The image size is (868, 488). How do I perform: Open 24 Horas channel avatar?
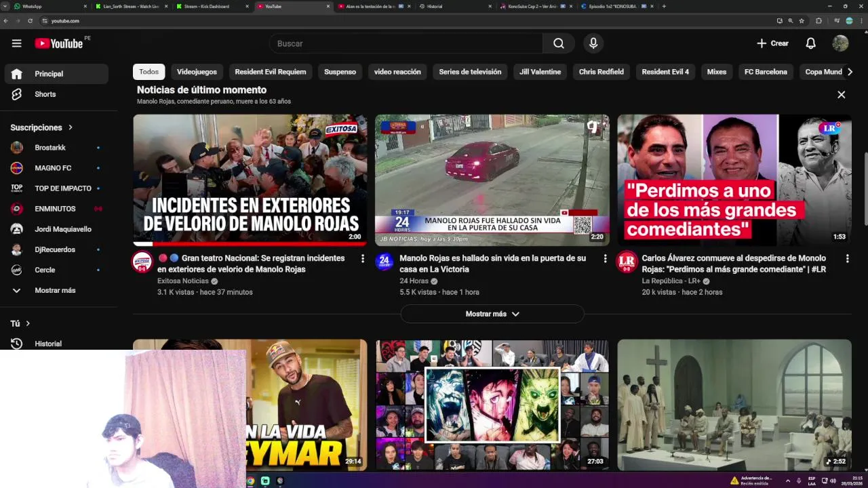point(384,261)
